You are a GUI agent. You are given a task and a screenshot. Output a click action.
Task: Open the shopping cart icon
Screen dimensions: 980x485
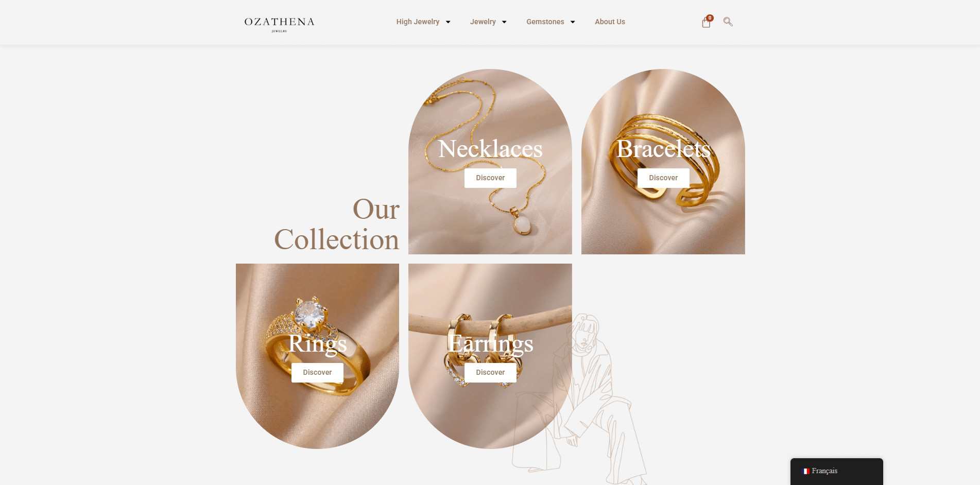click(x=706, y=23)
